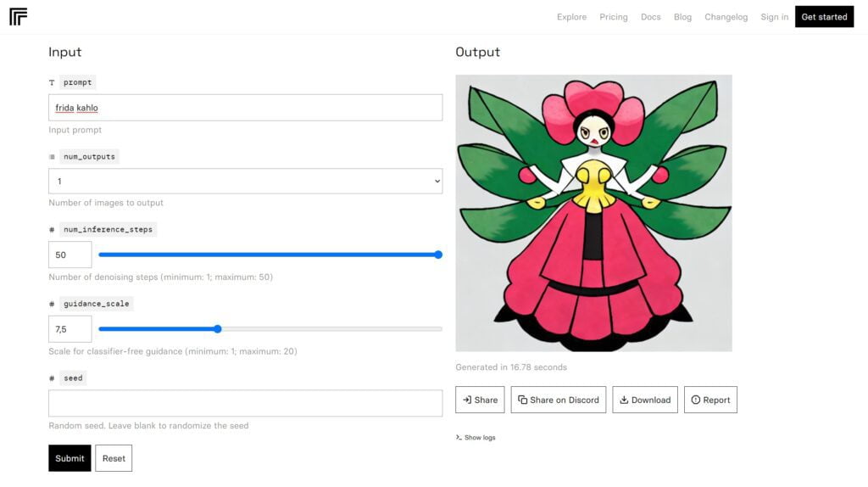
Task: Click the guidance_scale slider handle
Action: [x=218, y=329]
